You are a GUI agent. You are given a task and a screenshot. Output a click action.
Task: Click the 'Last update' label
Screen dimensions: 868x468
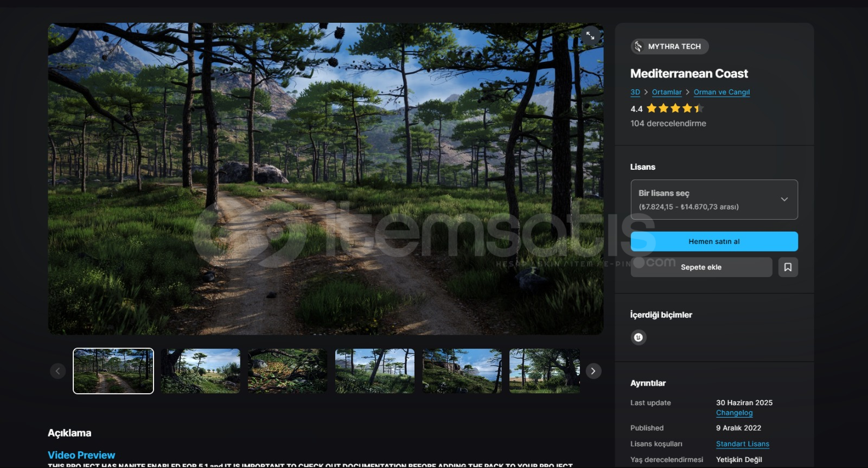650,402
